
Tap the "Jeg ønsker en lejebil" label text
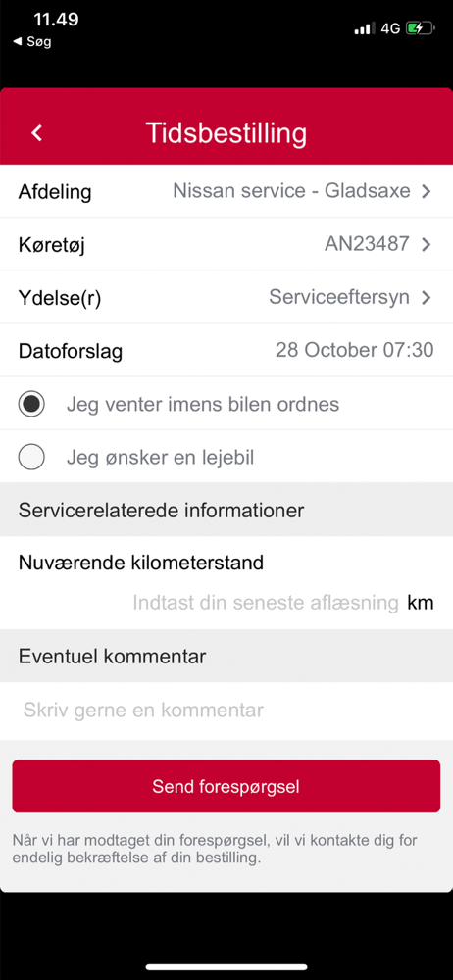coord(160,458)
